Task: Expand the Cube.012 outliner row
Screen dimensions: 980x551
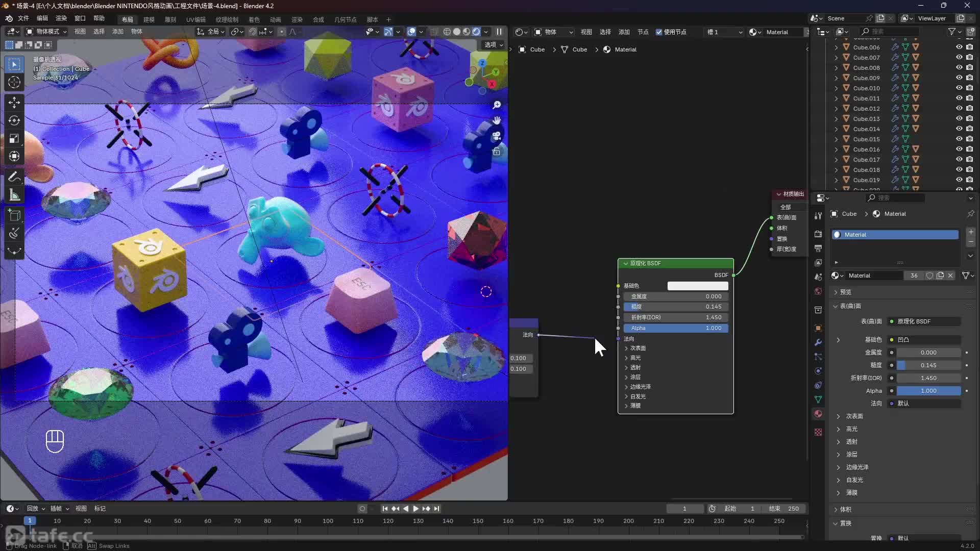Action: pos(836,109)
